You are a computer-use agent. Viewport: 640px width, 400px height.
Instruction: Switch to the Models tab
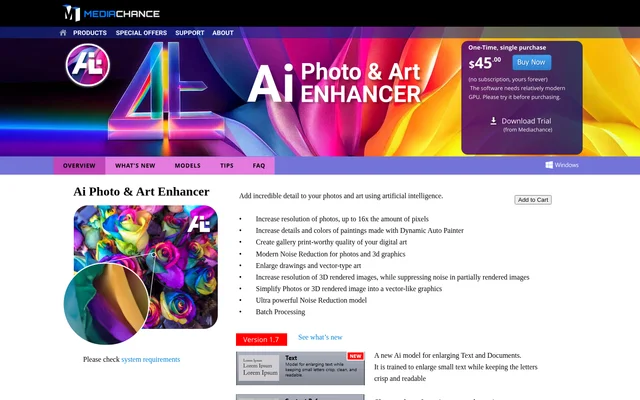point(187,166)
